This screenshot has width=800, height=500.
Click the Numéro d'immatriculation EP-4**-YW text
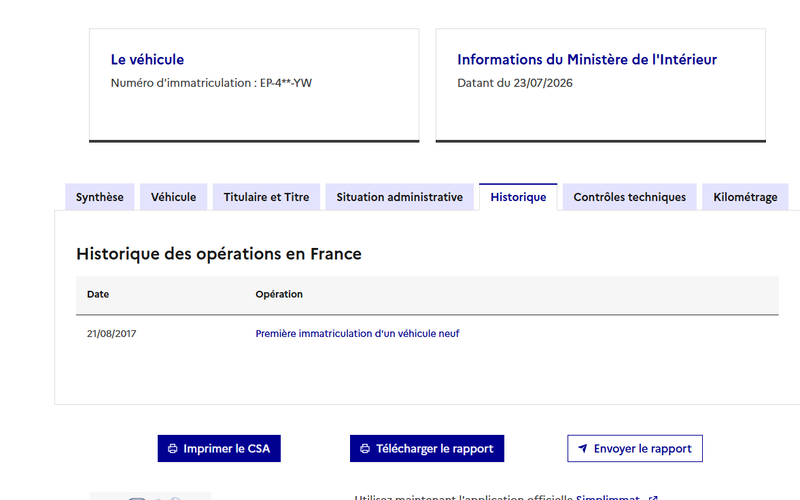pyautogui.click(x=211, y=83)
